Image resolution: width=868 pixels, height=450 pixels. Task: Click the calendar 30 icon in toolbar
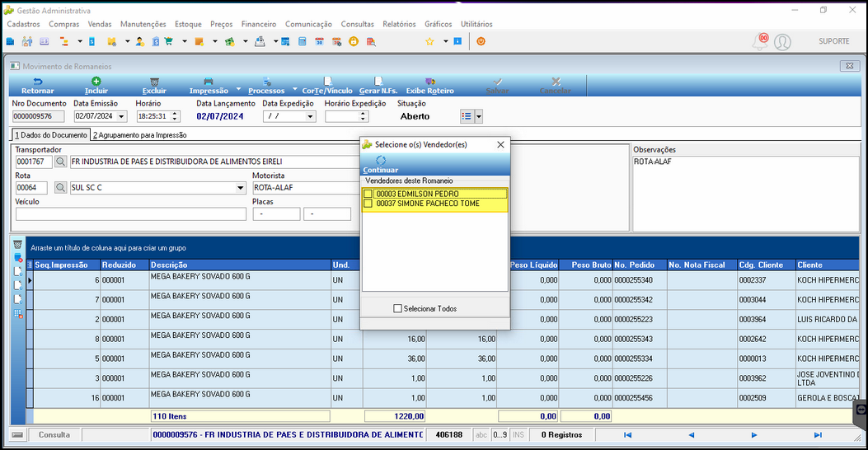pos(319,41)
